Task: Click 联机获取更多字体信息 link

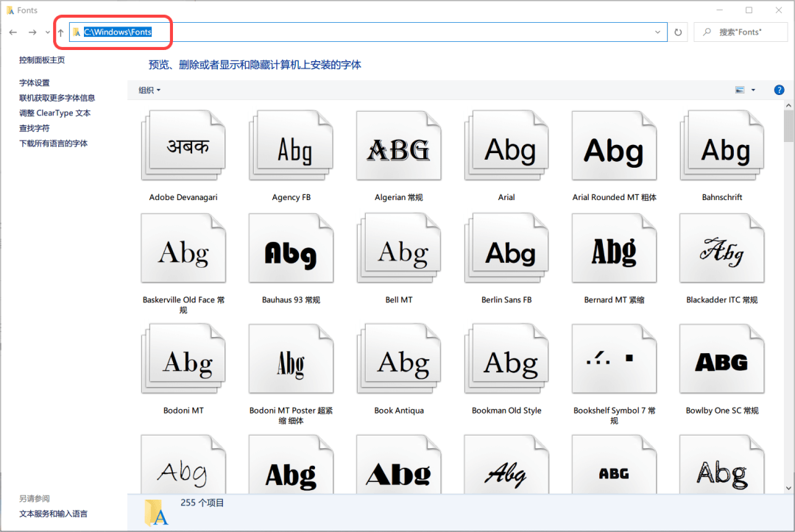Action: pyautogui.click(x=57, y=98)
